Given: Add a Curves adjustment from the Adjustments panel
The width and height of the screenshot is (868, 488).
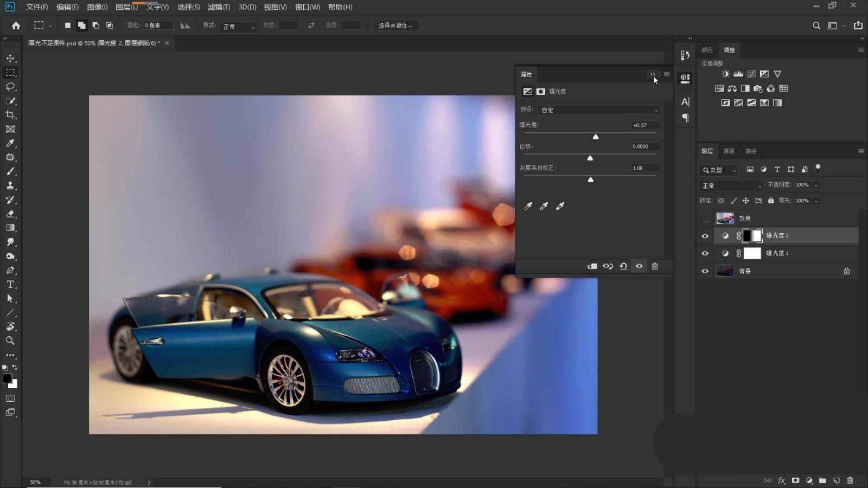Looking at the screenshot, I should pos(751,74).
